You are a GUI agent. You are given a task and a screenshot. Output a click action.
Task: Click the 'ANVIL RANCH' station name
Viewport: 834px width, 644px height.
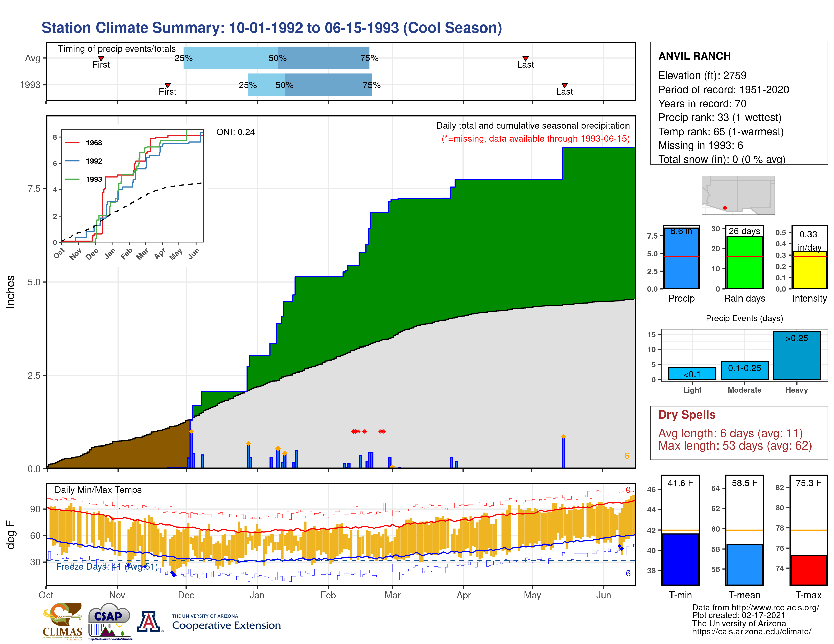[694, 56]
